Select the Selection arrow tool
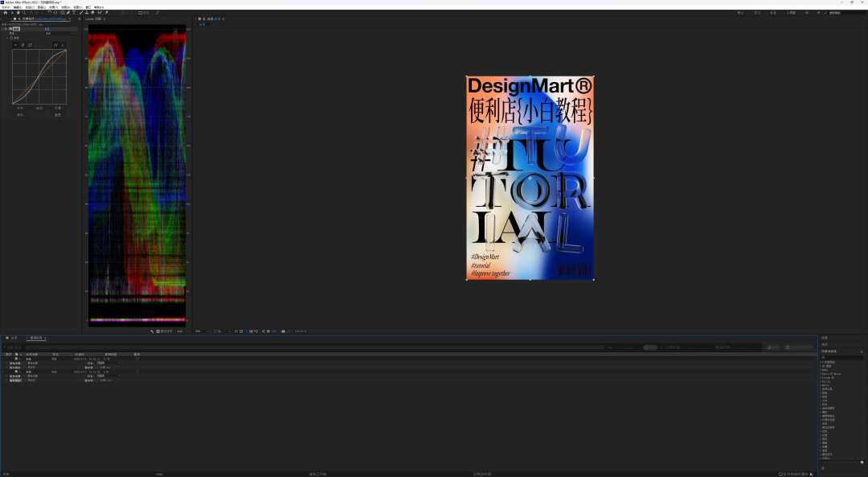Viewport: 868px width, 477px height. [12, 13]
